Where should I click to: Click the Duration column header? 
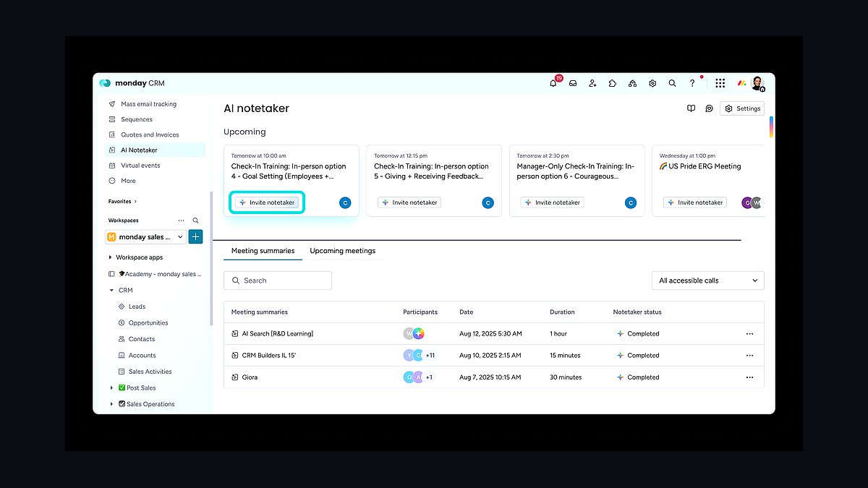(562, 312)
